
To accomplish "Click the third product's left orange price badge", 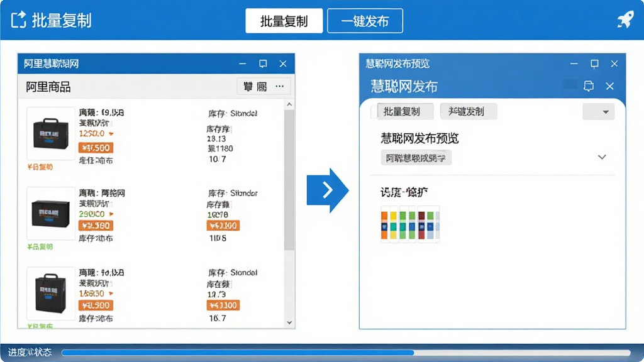I will coord(96,305).
